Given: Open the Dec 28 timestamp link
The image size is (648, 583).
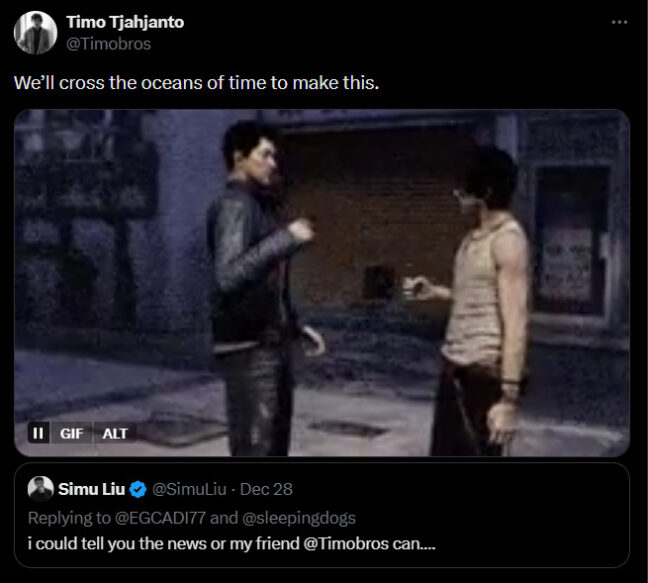Looking at the screenshot, I should point(266,489).
